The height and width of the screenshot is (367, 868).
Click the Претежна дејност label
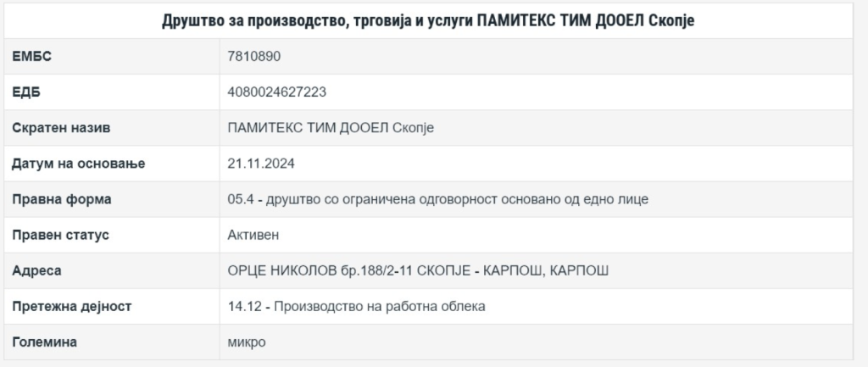click(x=72, y=306)
